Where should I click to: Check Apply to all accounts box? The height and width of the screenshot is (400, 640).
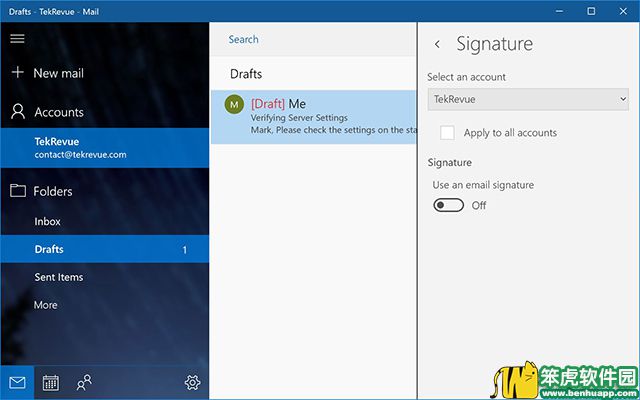pyautogui.click(x=447, y=133)
